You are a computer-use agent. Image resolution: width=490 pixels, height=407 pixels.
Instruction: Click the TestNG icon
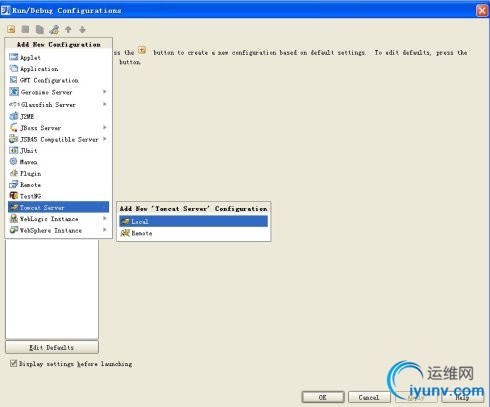point(14,196)
